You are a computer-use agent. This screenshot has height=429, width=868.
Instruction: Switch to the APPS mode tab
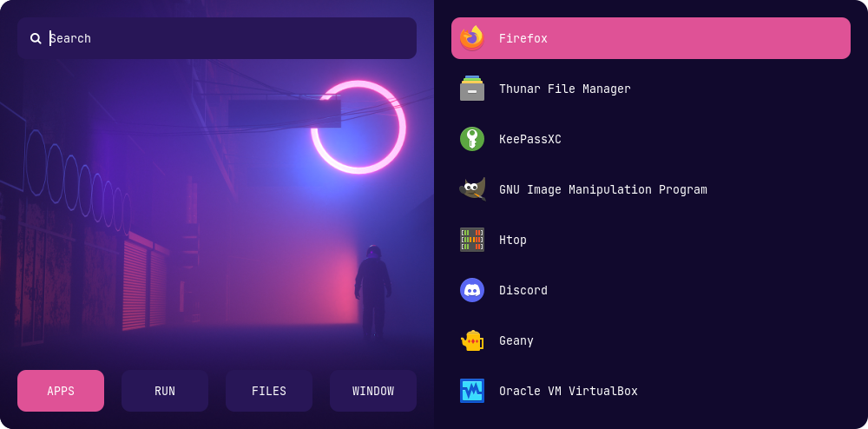(x=61, y=391)
